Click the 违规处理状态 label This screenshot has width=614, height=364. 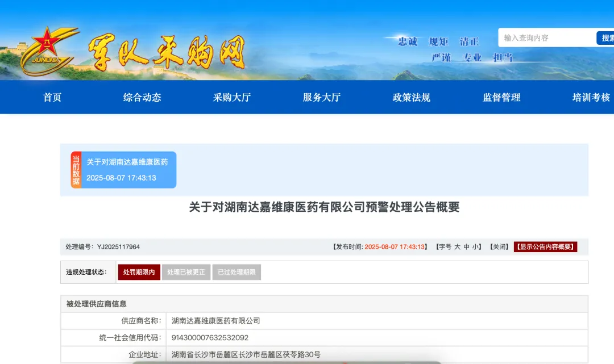point(86,272)
